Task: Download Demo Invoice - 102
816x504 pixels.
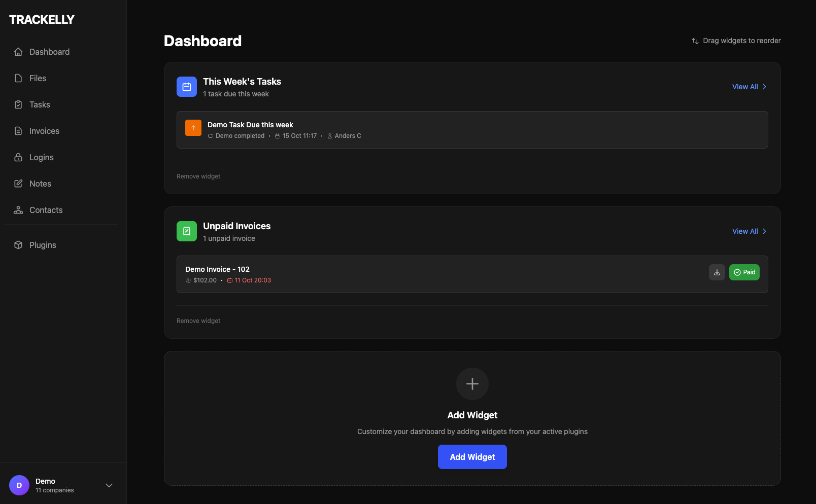Action: coord(717,272)
